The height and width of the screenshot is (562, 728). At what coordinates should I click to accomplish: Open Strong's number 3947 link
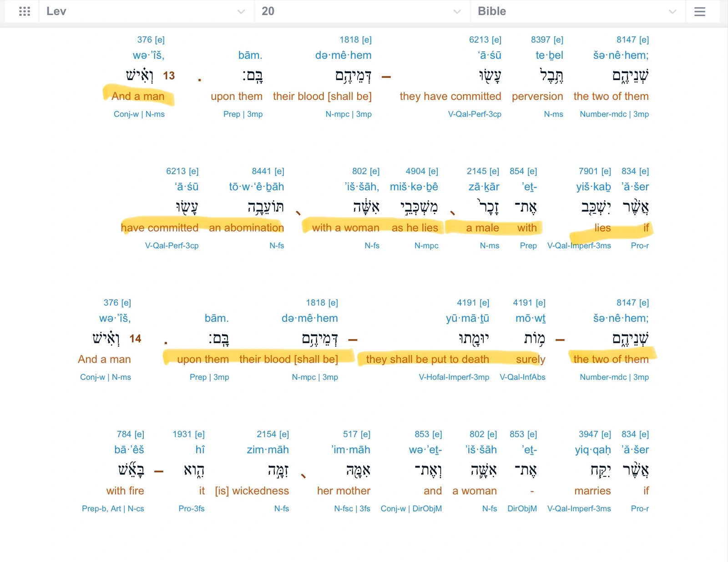pyautogui.click(x=588, y=434)
